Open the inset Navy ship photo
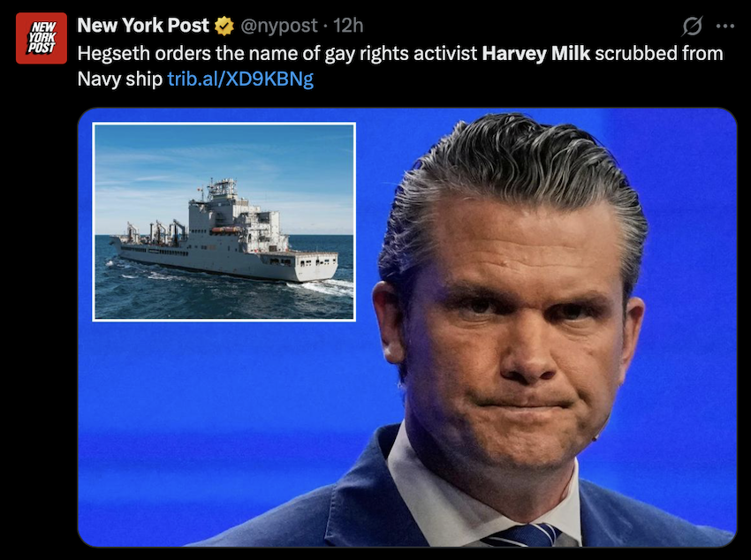 click(x=224, y=222)
